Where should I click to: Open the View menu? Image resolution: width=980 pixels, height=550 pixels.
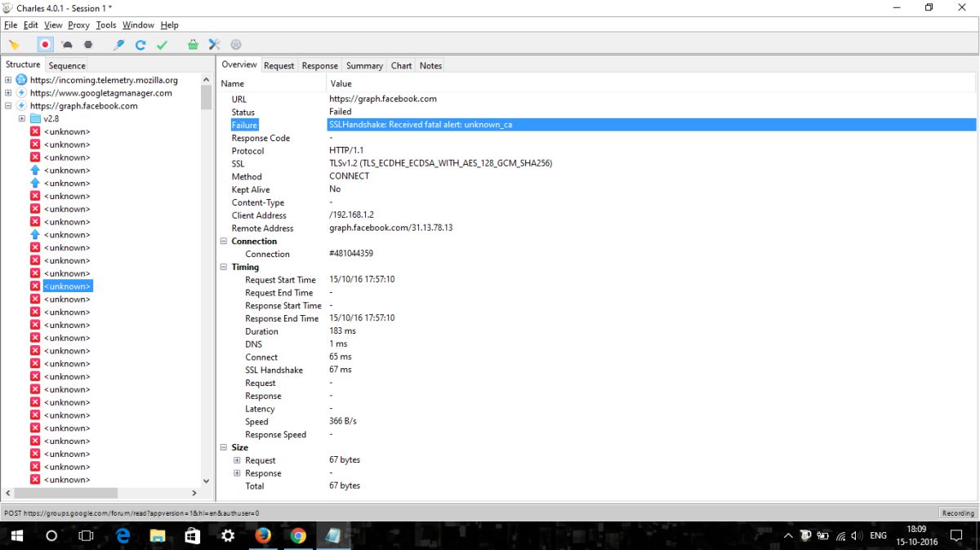(53, 25)
